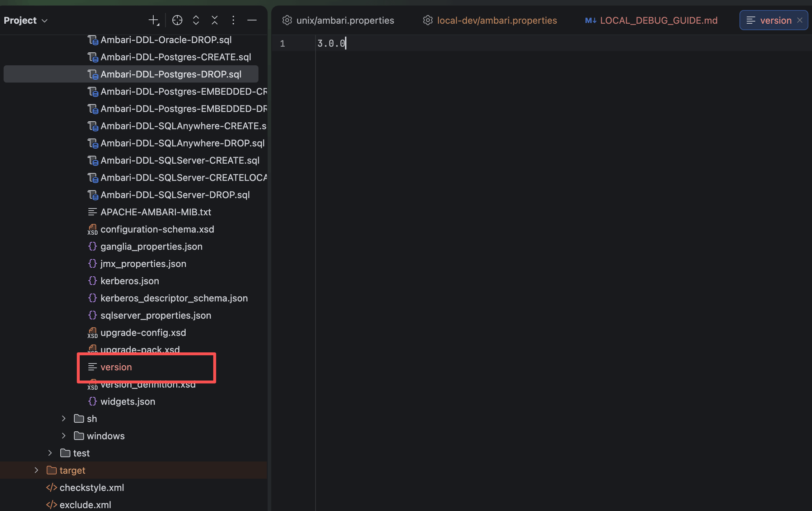The image size is (812, 511).
Task: Expand the target folder
Action: [x=36, y=470]
